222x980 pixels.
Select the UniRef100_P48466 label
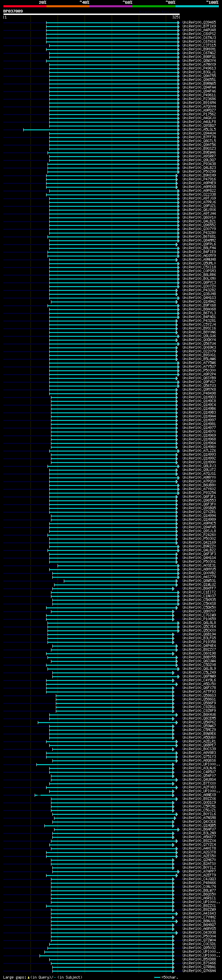pos(199,883)
